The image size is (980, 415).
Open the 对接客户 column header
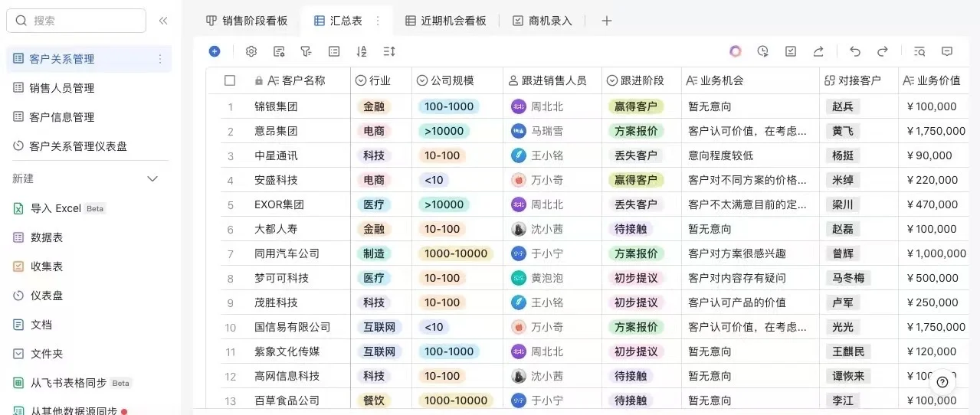[x=858, y=80]
